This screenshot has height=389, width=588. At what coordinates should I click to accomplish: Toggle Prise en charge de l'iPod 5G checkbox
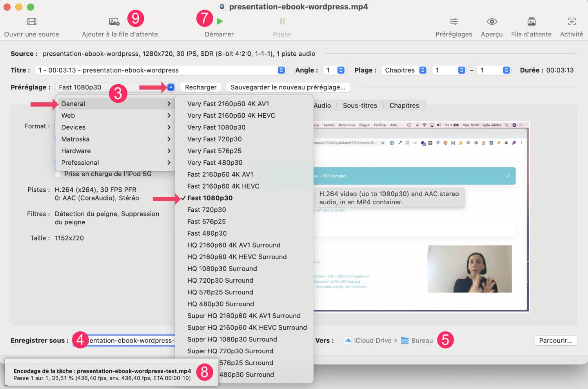tap(58, 174)
